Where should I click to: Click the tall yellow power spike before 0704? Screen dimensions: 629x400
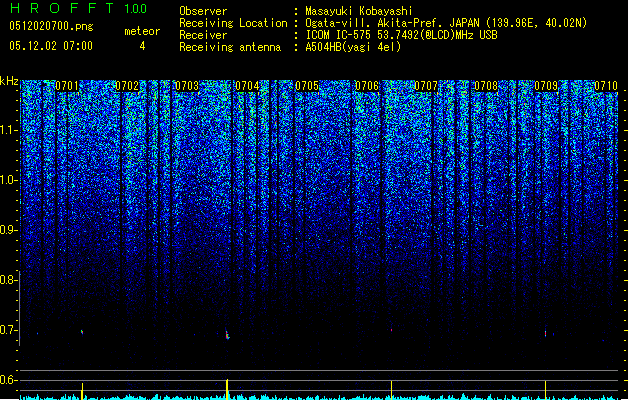[227, 389]
